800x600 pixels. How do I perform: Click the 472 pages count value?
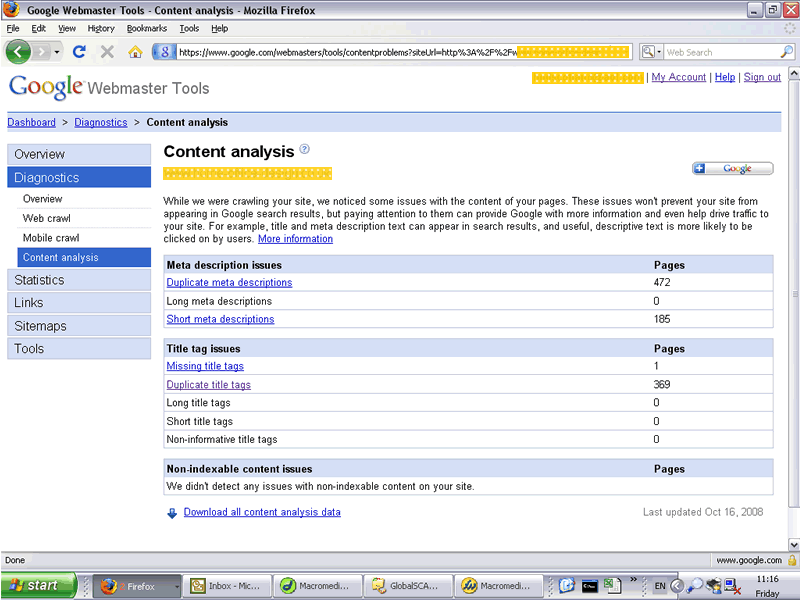pos(662,283)
